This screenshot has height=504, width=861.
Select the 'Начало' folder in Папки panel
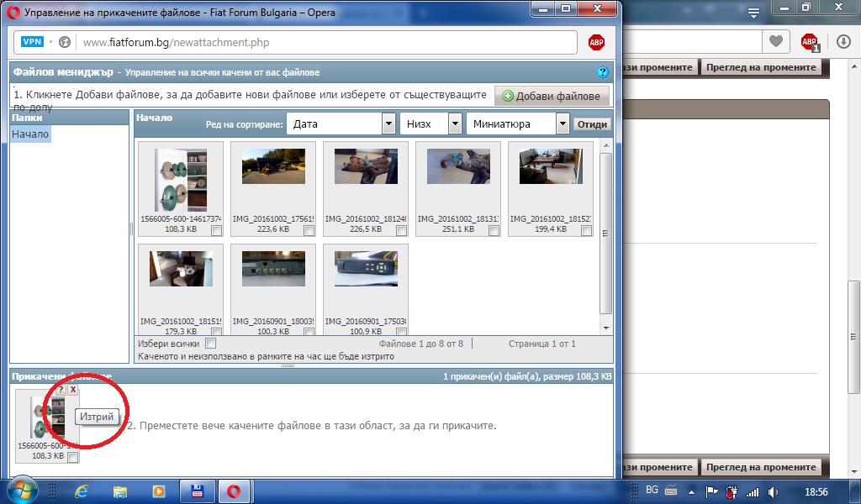pyautogui.click(x=30, y=134)
